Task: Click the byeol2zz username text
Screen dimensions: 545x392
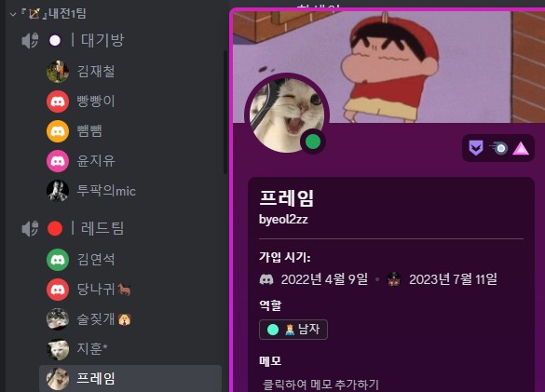Action: coord(283,220)
